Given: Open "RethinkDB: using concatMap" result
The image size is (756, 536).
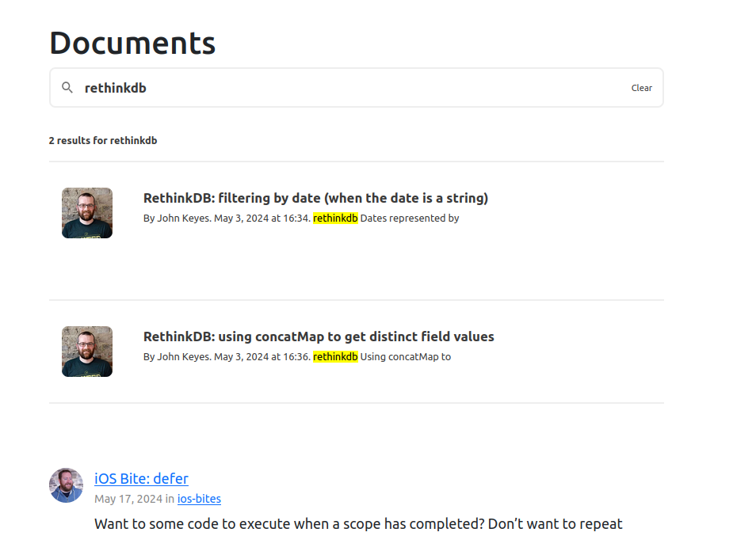Looking at the screenshot, I should (319, 336).
